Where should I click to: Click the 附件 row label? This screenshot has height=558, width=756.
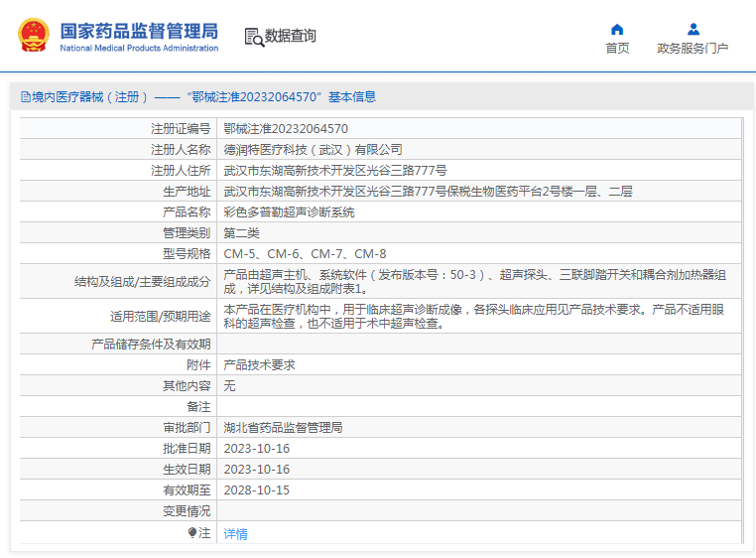point(198,365)
